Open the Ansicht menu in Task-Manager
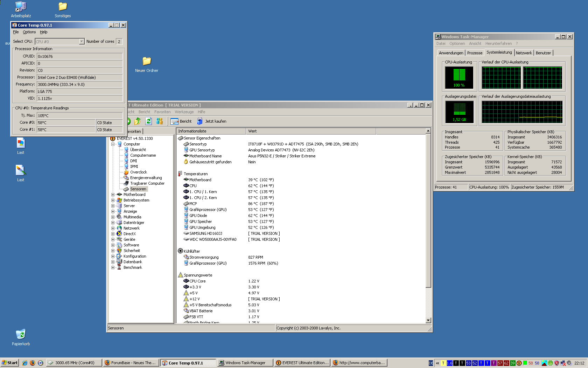 475,43
